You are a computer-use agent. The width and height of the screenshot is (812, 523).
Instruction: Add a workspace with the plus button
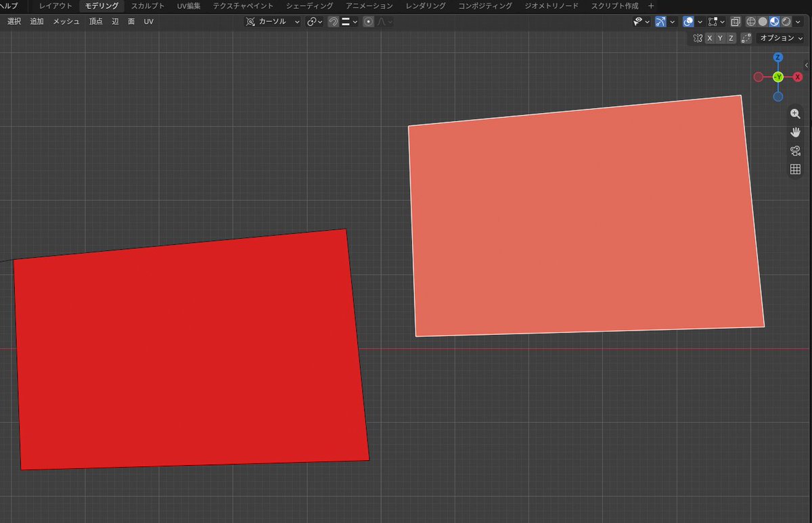click(x=652, y=5)
